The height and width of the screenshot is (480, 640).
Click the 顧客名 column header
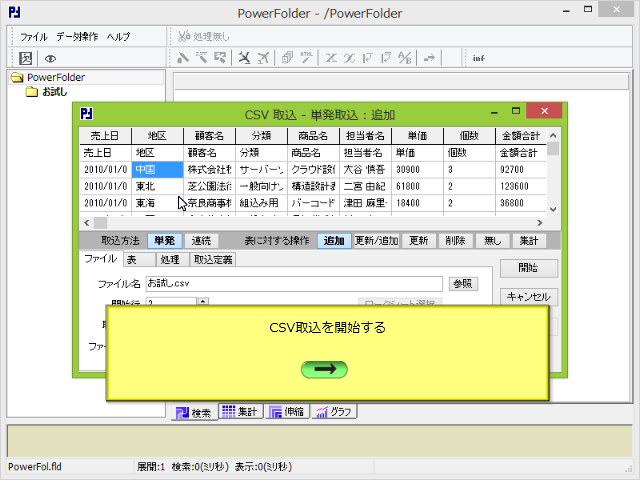tap(209, 136)
